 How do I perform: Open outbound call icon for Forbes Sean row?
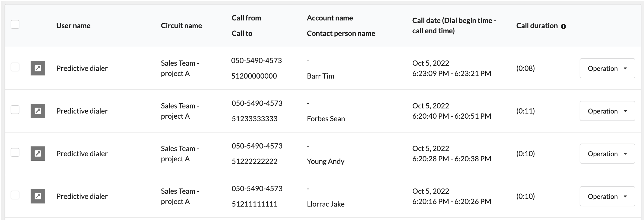(x=38, y=111)
